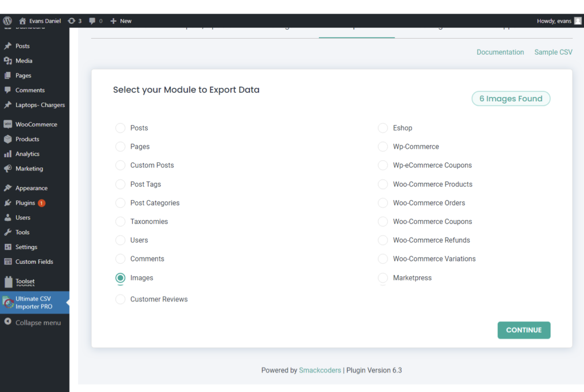The height and width of the screenshot is (392, 584).
Task: Go to the Analytics menu item
Action: (x=35, y=154)
